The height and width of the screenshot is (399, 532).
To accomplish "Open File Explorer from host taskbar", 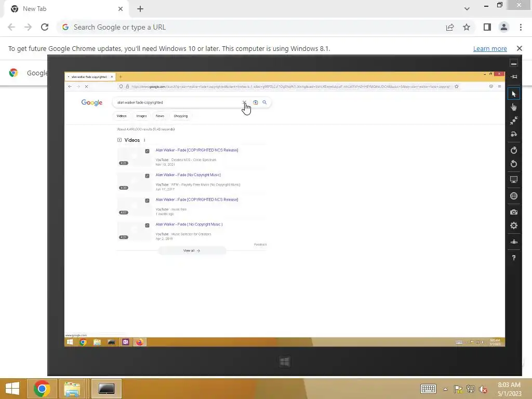I will click(x=72, y=389).
